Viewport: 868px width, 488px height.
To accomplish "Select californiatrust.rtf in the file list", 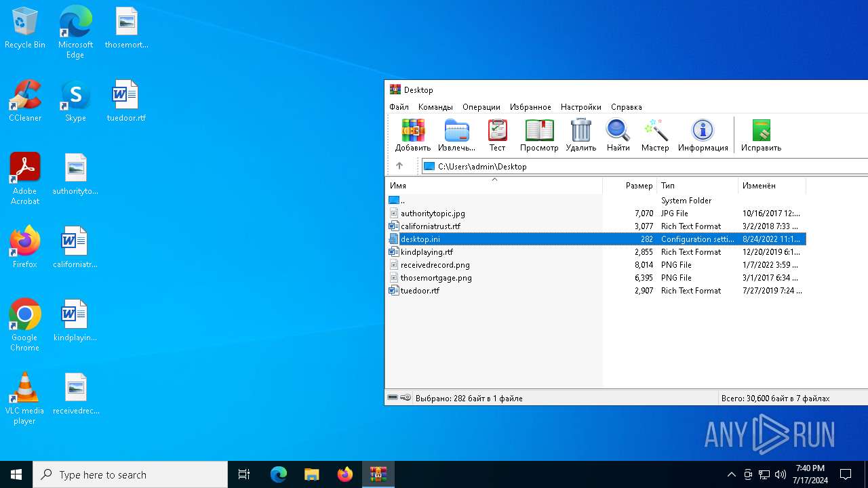I will point(595,226).
